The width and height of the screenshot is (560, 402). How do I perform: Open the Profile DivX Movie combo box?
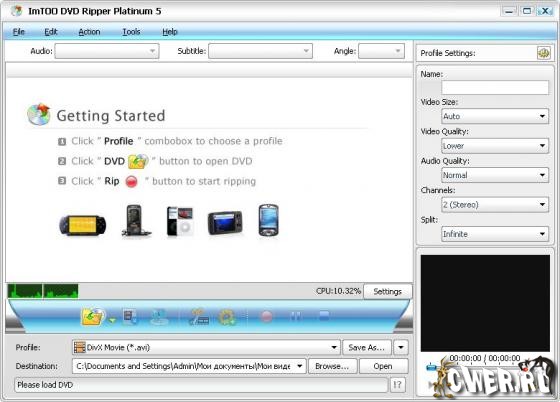pyautogui.click(x=206, y=347)
